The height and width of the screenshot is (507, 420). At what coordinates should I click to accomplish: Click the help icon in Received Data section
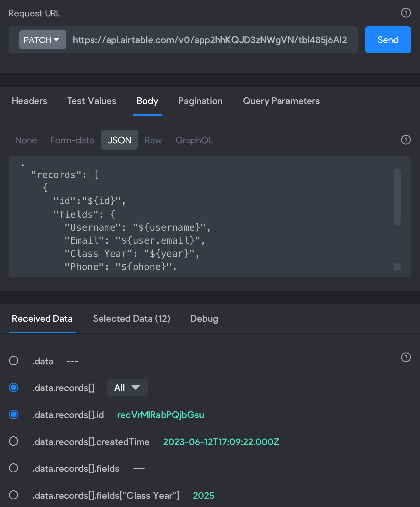click(x=406, y=357)
